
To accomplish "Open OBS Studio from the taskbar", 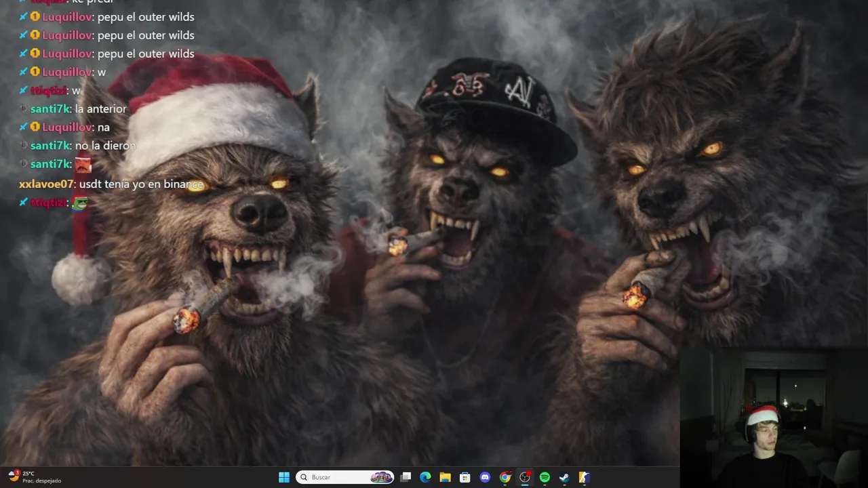I will [525, 477].
